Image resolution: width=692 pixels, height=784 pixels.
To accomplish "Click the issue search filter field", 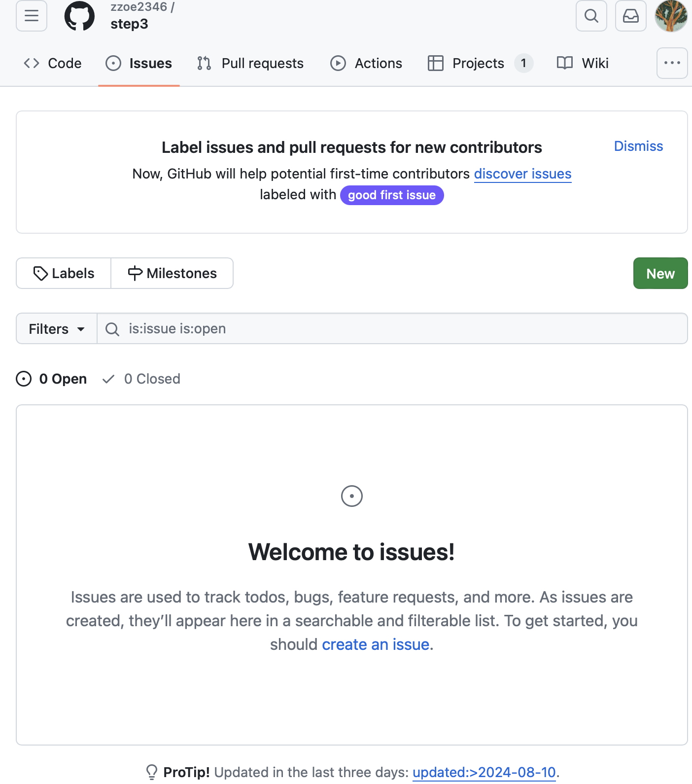I will pyautogui.click(x=392, y=329).
